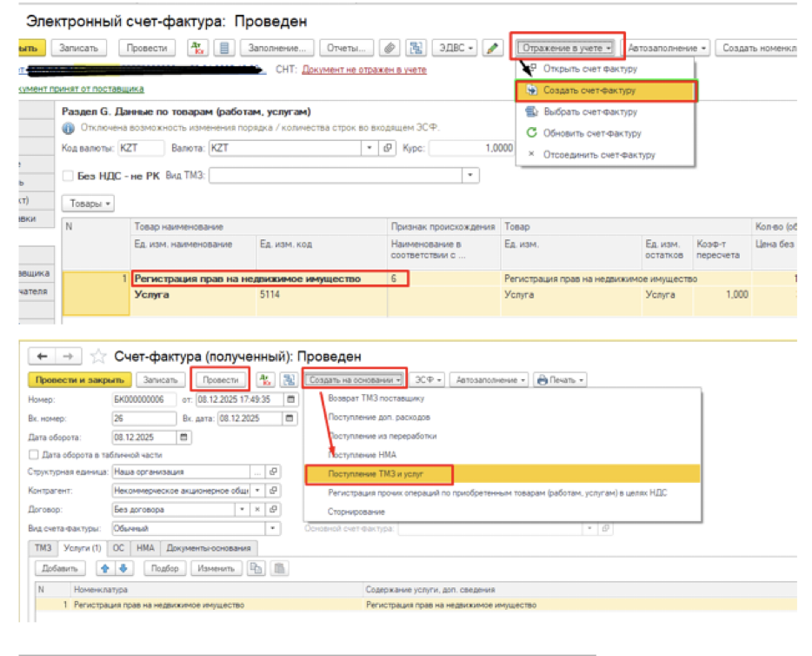
Task: Click the favorite star next to Счет-фактура title
Action: 99,357
